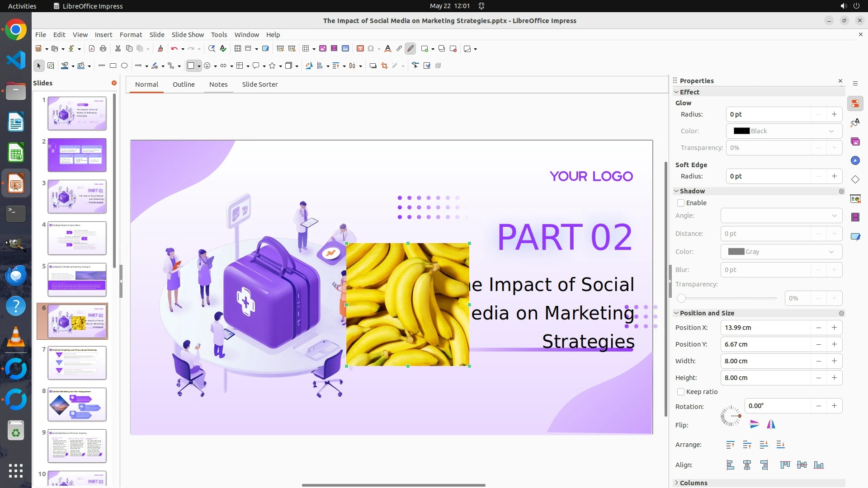Collapse the Position and Size section
Image resolution: width=868 pixels, height=488 pixels.
707,313
